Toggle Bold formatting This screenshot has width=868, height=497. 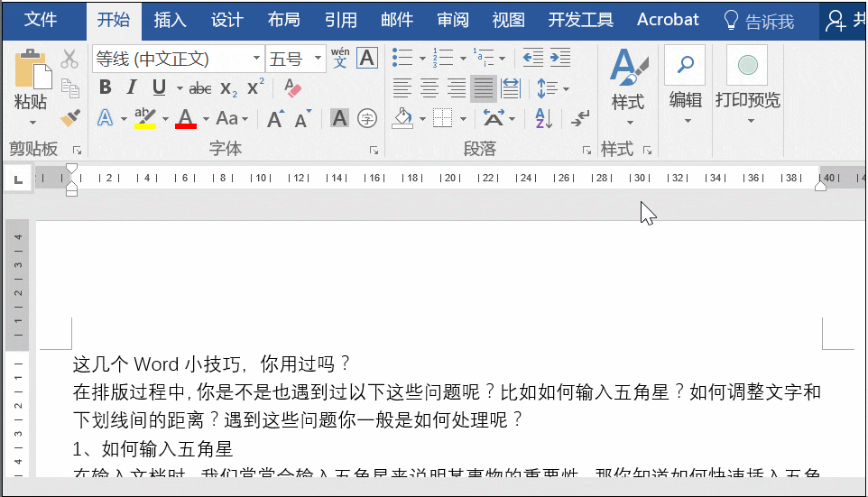[x=106, y=87]
